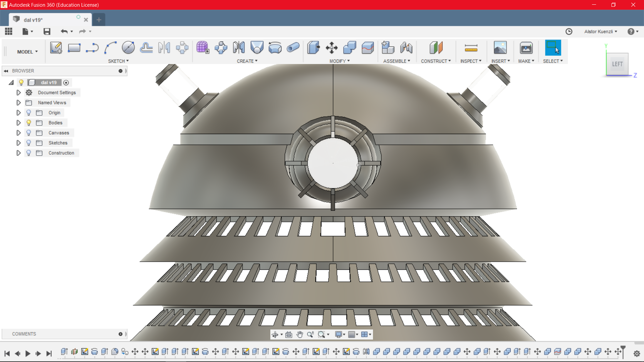Screen dimensions: 644x362
Task: Expand the Construction folder
Action: coord(18,153)
